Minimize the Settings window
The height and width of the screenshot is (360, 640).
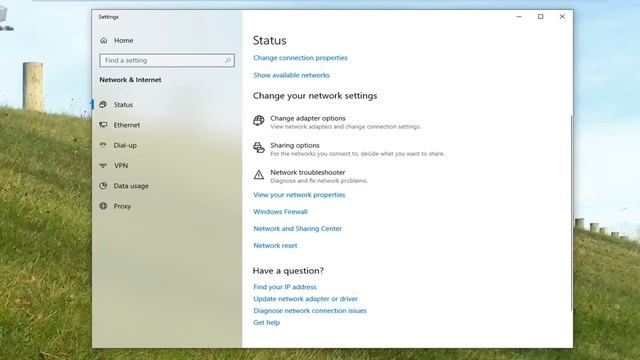[x=519, y=17]
